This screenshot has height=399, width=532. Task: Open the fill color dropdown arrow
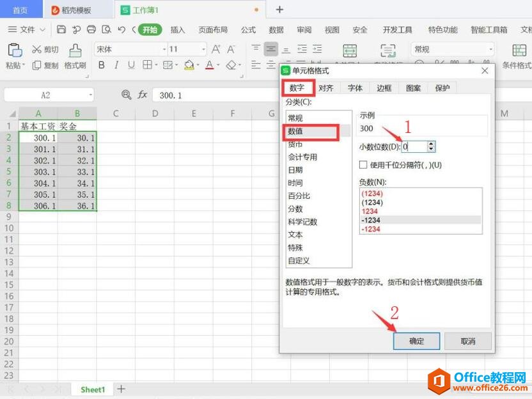point(198,65)
